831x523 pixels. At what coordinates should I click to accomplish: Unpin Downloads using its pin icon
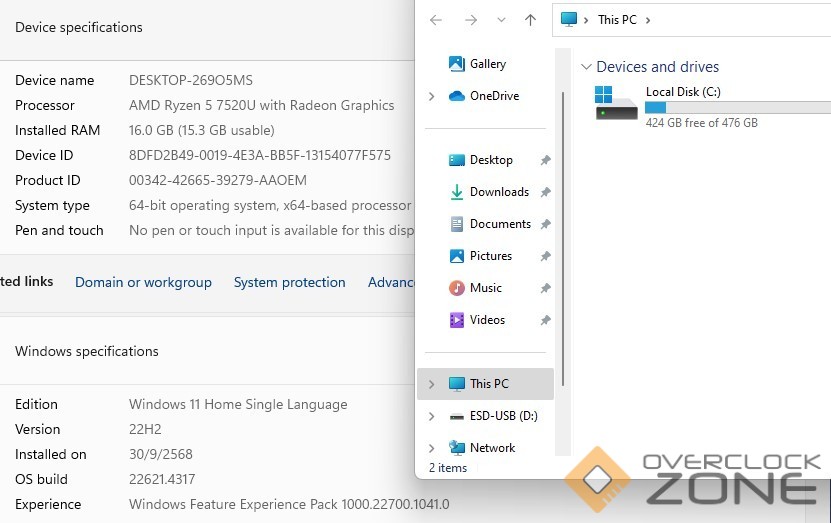click(x=545, y=192)
